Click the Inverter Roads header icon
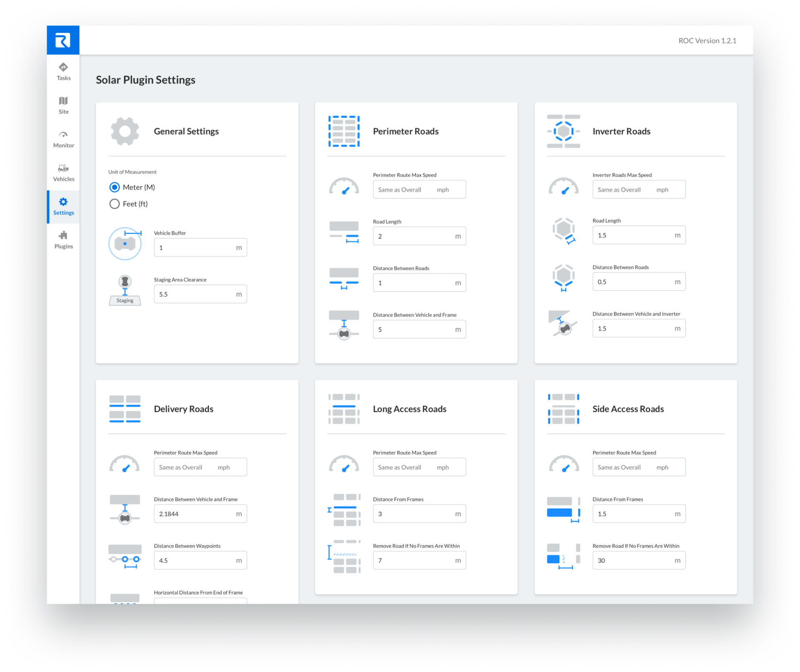The width and height of the screenshot is (800, 672). [x=563, y=131]
